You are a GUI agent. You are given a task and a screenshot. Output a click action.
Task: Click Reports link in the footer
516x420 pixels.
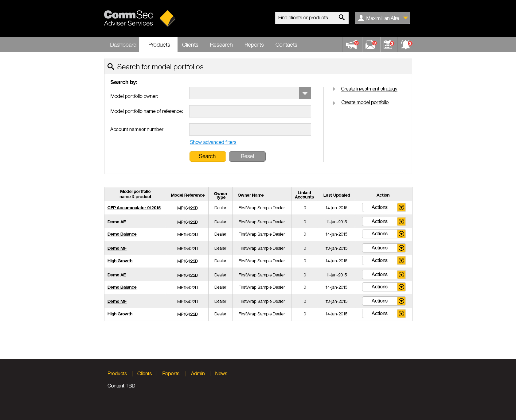click(171, 374)
